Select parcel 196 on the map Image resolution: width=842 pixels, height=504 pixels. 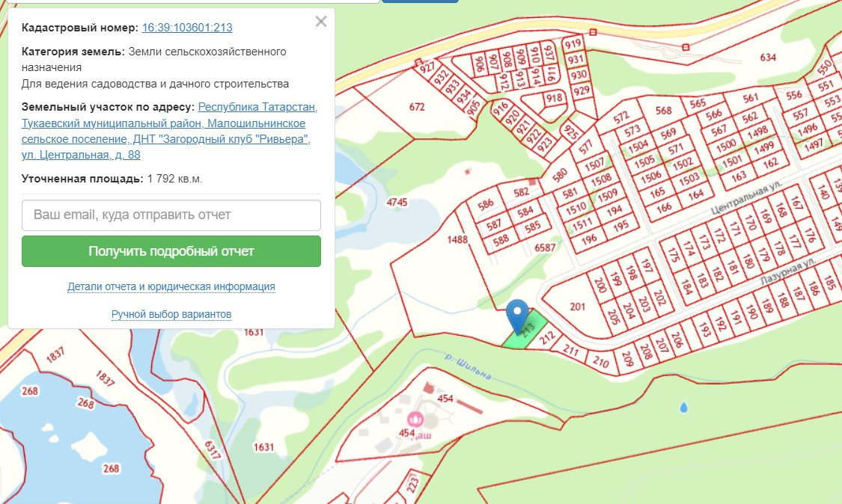[589, 239]
